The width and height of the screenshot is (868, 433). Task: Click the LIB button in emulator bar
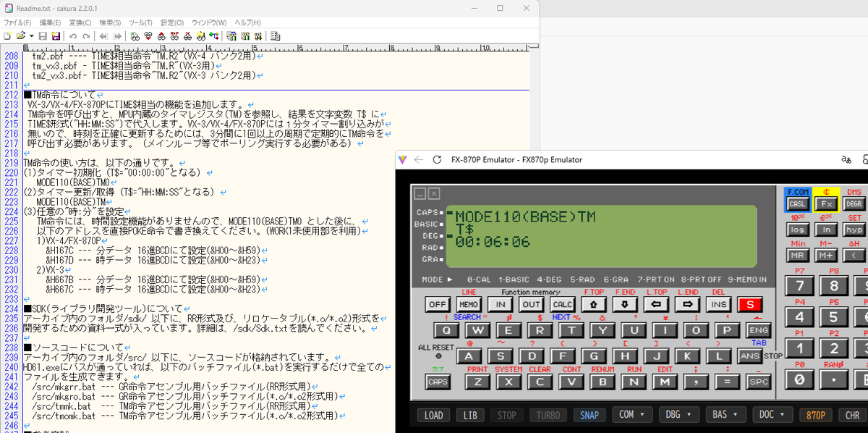click(x=471, y=415)
